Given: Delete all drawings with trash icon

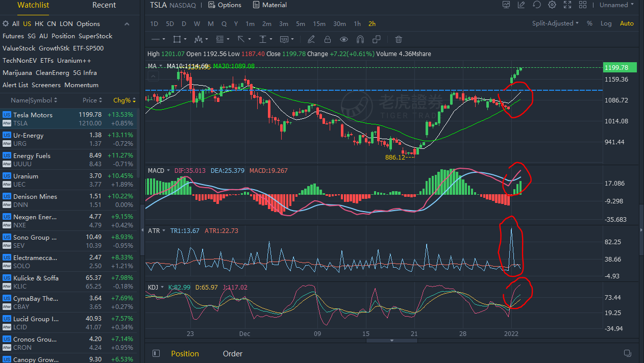Looking at the screenshot, I should click(x=399, y=39).
